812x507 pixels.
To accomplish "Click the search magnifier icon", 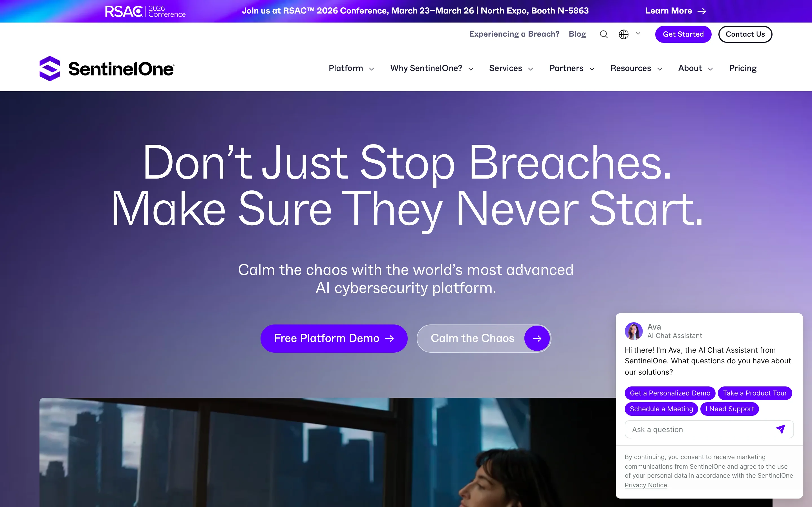I will coord(604,34).
